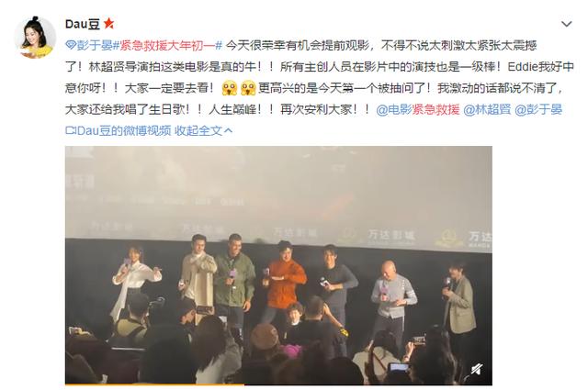Open the post options chevron menu
Image resolution: width=588 pixels, height=390 pixels.
[566, 24]
